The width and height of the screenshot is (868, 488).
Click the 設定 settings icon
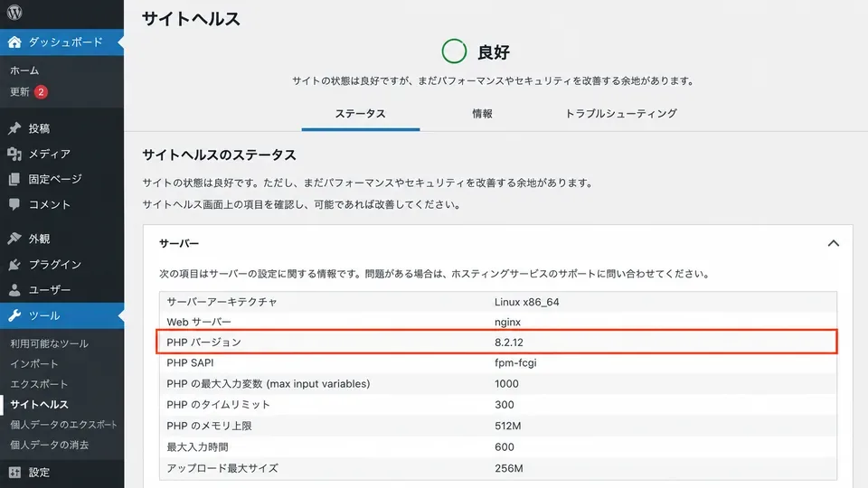point(14,473)
